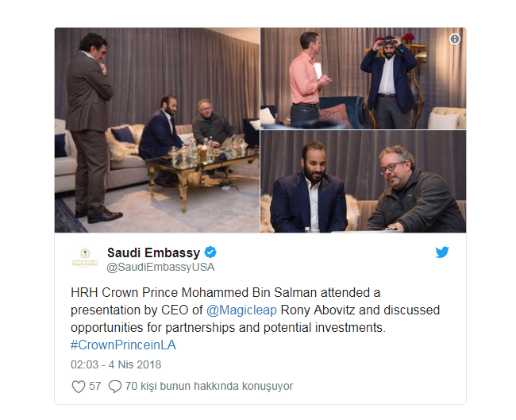Open the Saudi Embassy profile avatar
Screen dimensions: 516x420
(x=85, y=258)
